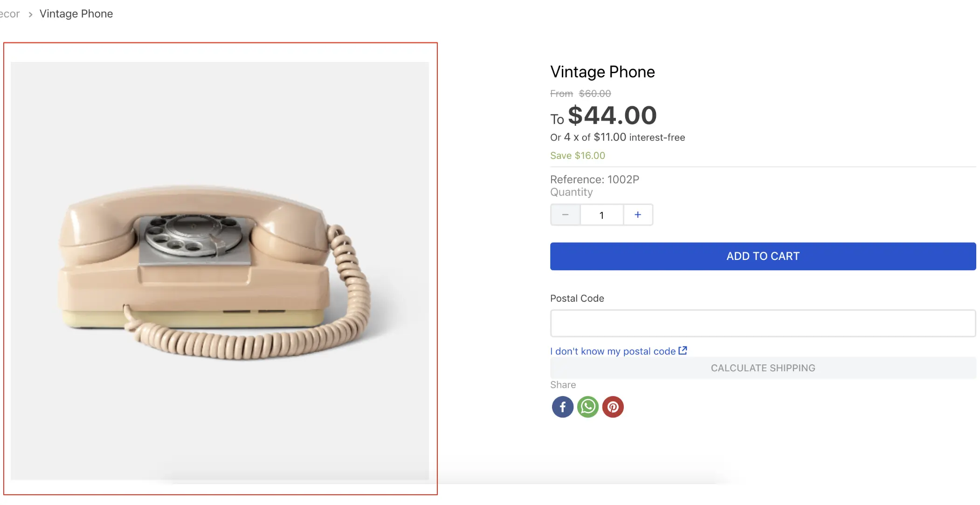Increase quantity with the plus button
This screenshot has height=505, width=980.
pos(638,215)
